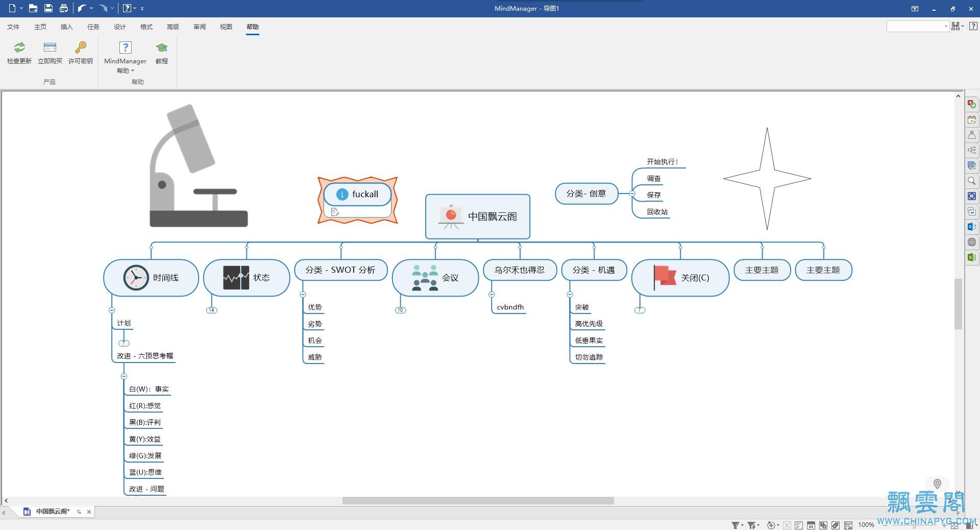Switch to the 审阅 ribbon tab

point(199,27)
